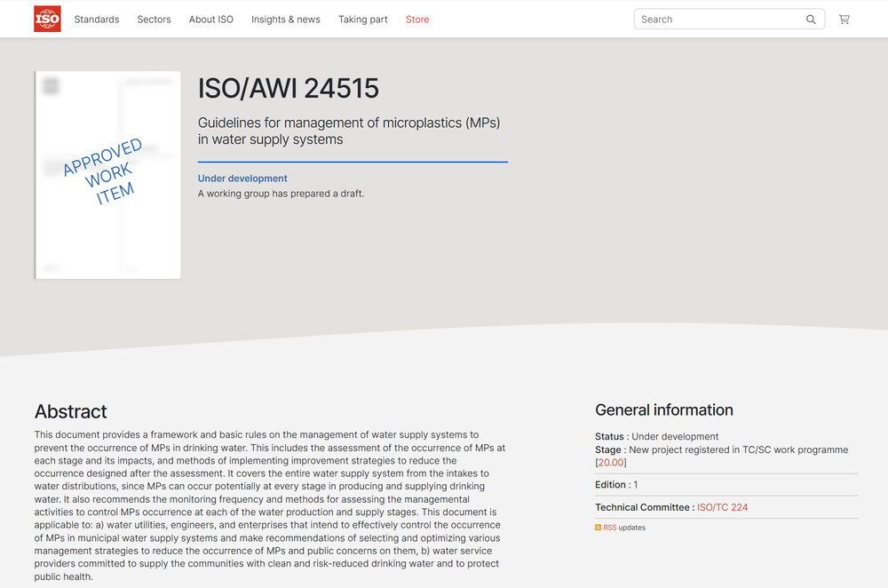The width and height of the screenshot is (888, 588).
Task: Click the orange RSS feed icon
Action: tap(599, 528)
